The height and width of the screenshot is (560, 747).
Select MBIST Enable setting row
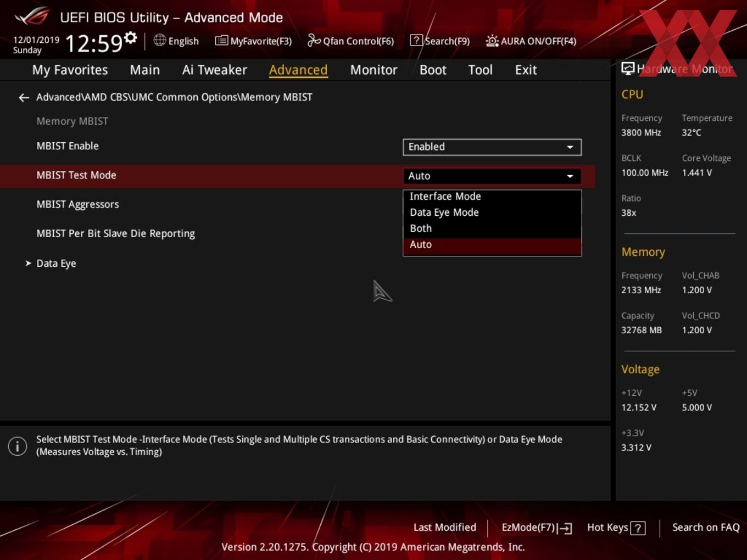[297, 147]
